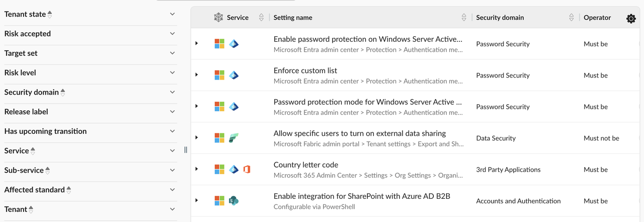Image resolution: width=644 pixels, height=222 pixels.
Task: Click Microsoft logo in the Data Security row
Action: pos(219,138)
